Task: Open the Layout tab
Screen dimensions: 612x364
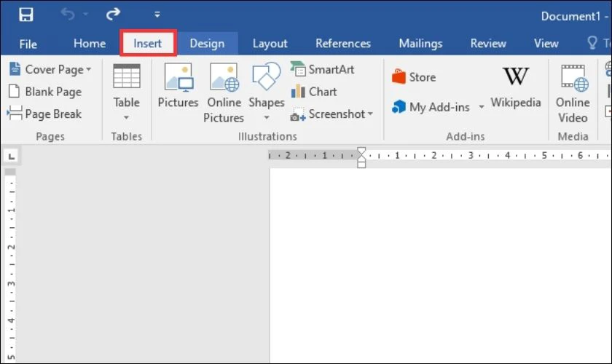Action: (x=270, y=43)
